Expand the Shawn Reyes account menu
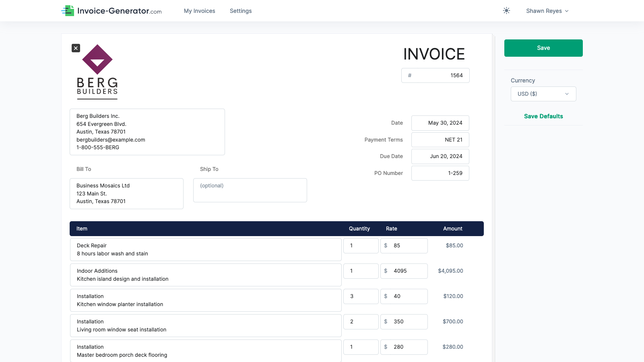 [x=547, y=11]
